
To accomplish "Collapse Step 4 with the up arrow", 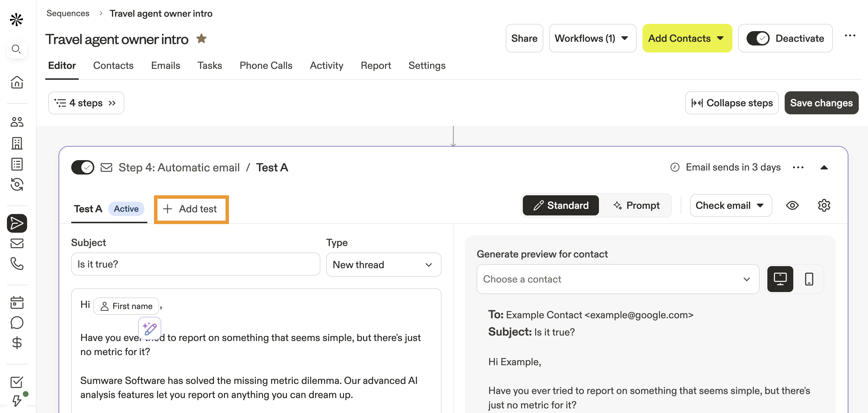I will coord(824,167).
